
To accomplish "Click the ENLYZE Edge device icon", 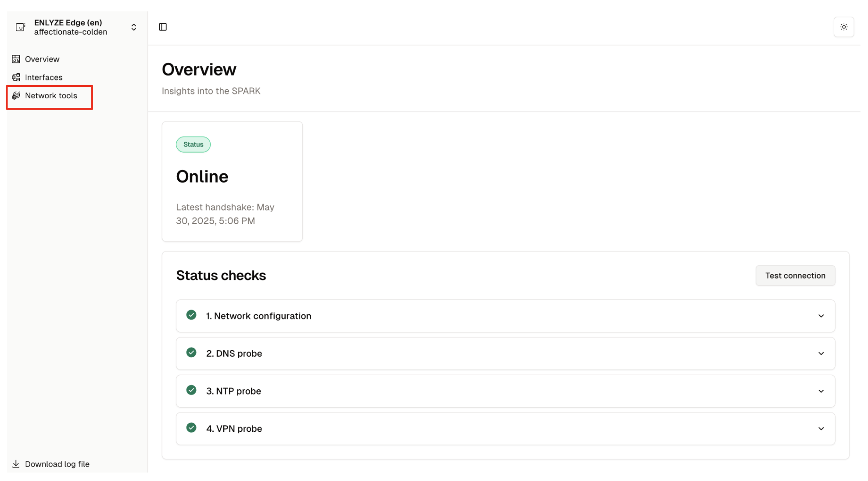I will (20, 27).
